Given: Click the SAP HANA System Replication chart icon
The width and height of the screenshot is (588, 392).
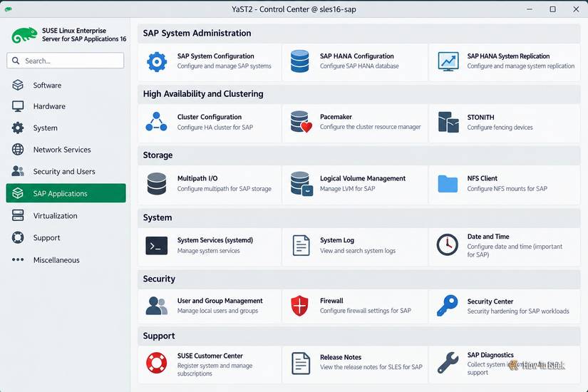Looking at the screenshot, I should pyautogui.click(x=448, y=61).
